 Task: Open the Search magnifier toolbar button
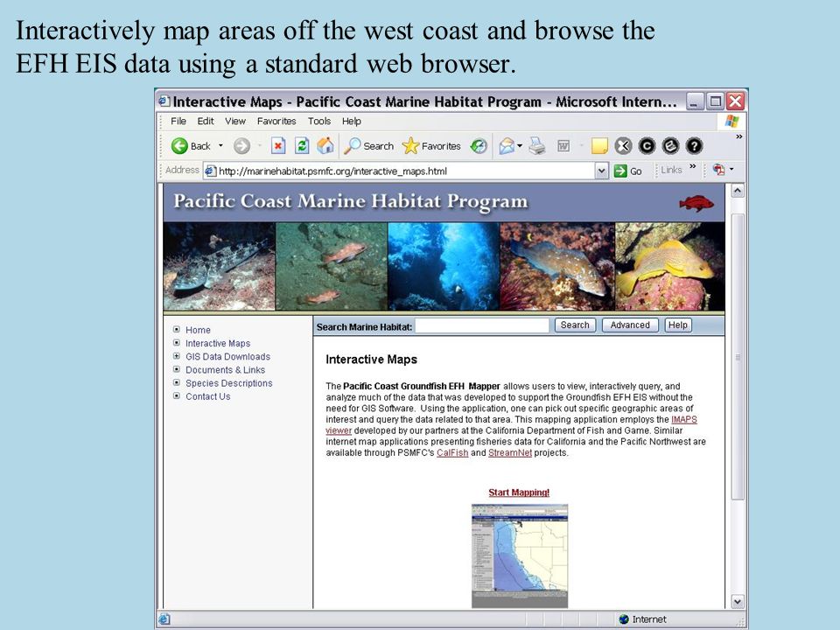(368, 146)
